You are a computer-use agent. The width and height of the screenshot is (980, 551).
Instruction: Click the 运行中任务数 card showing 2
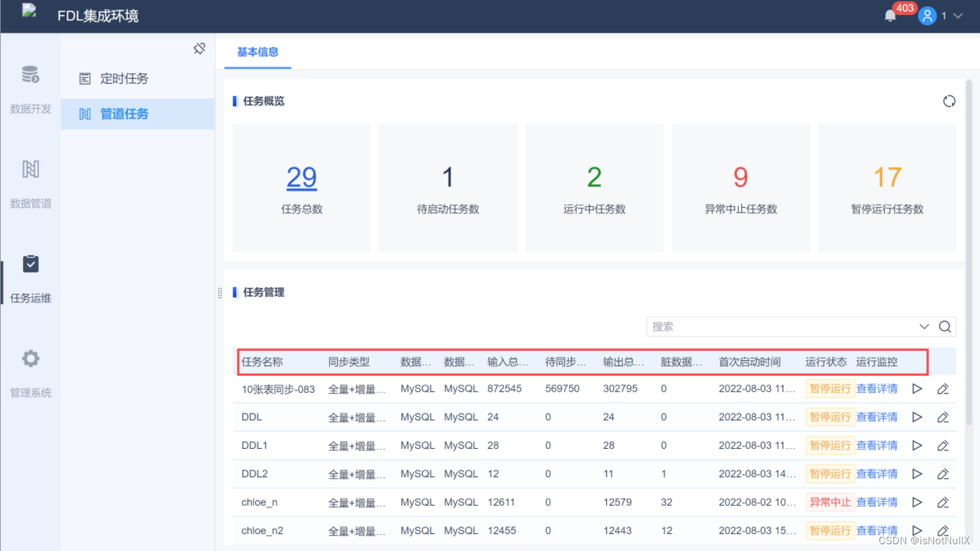pos(594,188)
